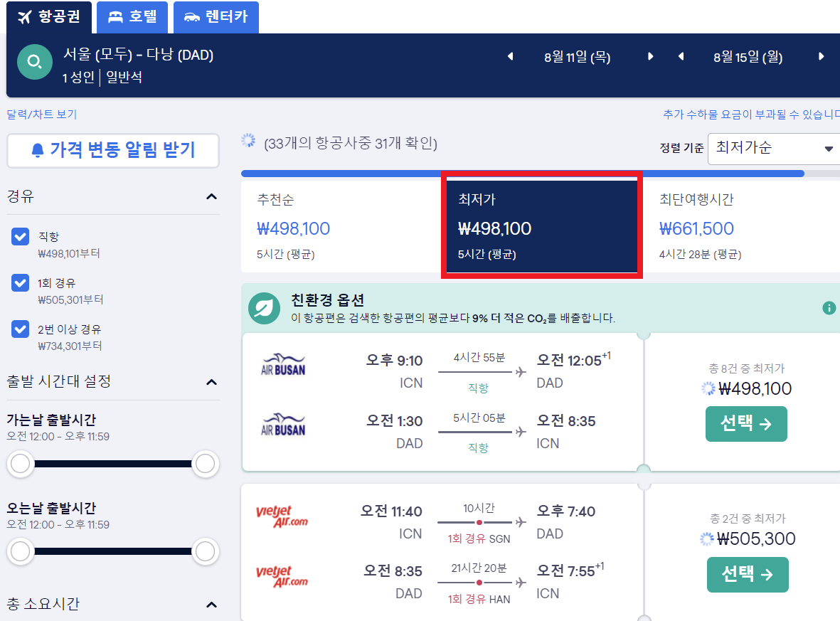Click the green leaf eco-option icon
The height and width of the screenshot is (621, 840).
[x=263, y=310]
